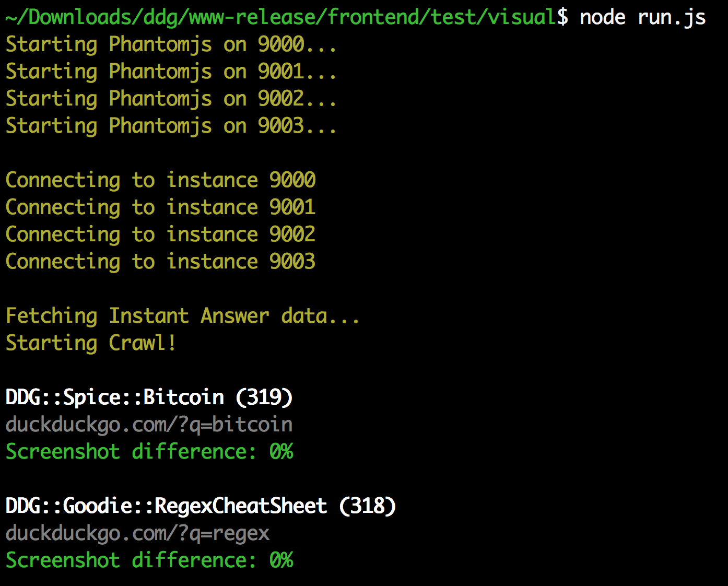
Task: Click the "Starting Phantomjs on 9002..." line
Action: [x=171, y=100]
